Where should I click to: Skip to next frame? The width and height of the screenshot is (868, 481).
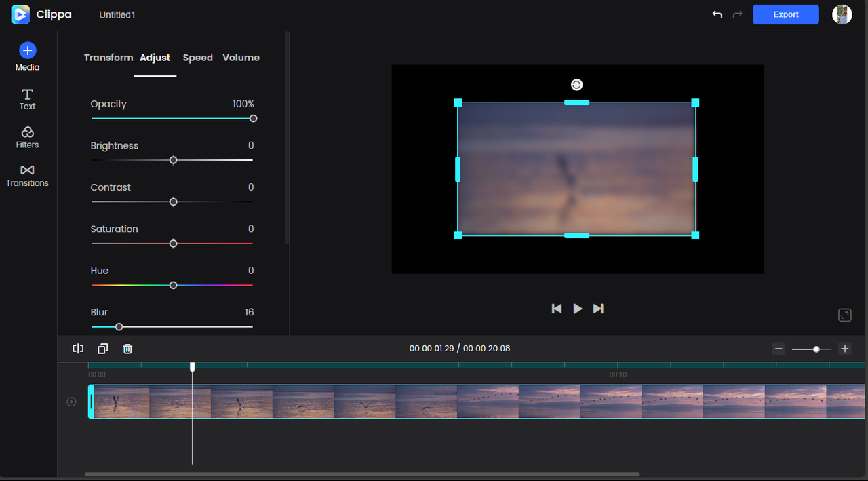pos(598,309)
